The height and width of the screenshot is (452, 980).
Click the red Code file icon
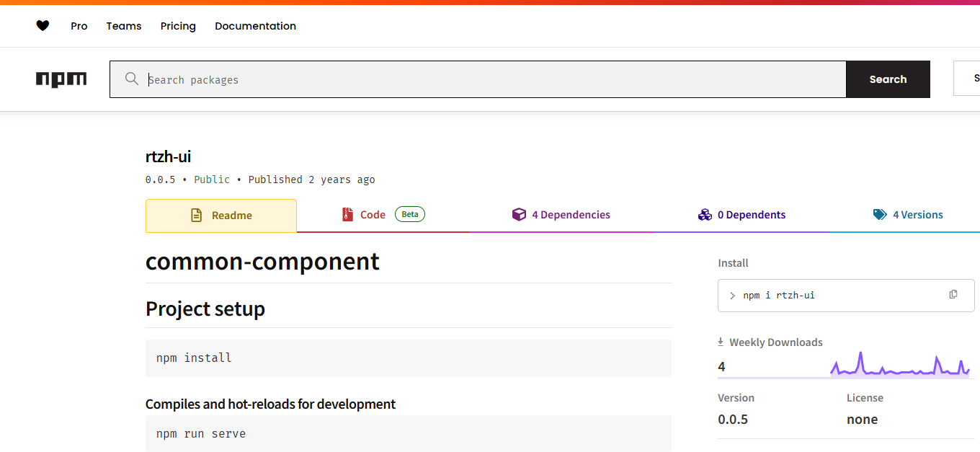347,214
